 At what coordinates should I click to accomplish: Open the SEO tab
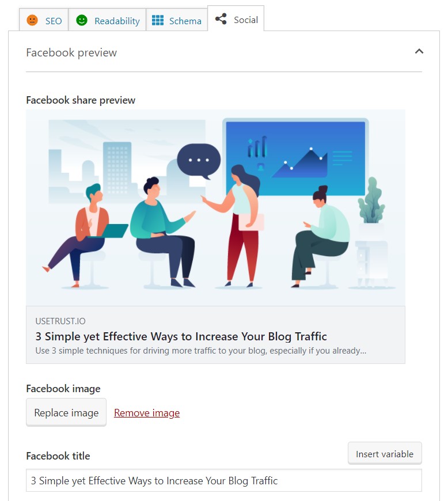[44, 20]
